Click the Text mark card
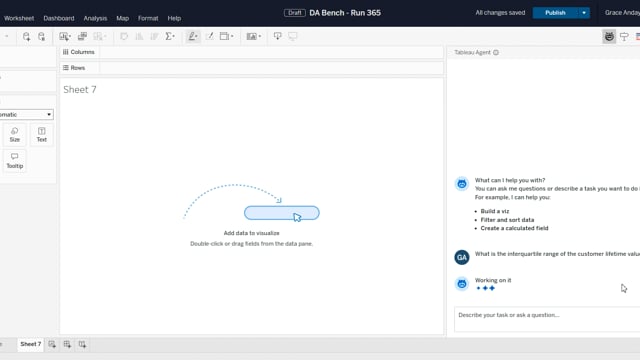 click(42, 134)
